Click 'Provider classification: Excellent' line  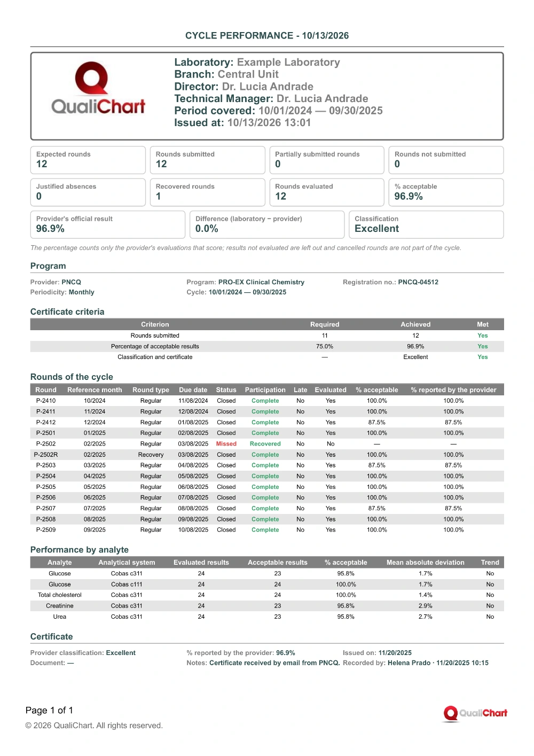point(83,653)
